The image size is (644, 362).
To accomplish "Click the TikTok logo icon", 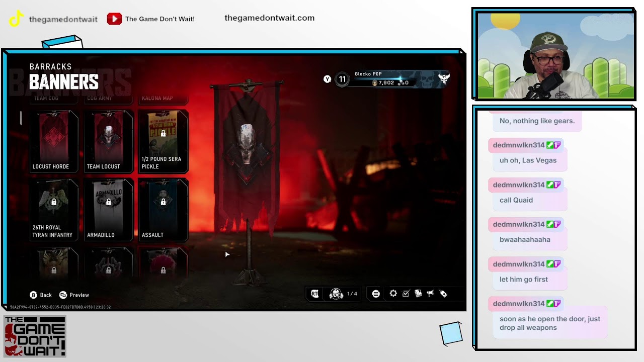I will pos(16,19).
